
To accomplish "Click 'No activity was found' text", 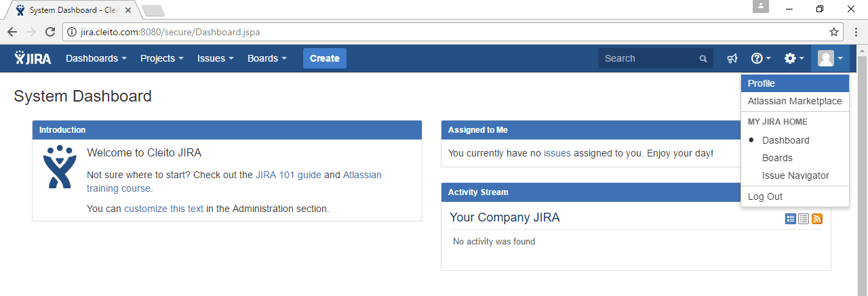I will pos(494,241).
